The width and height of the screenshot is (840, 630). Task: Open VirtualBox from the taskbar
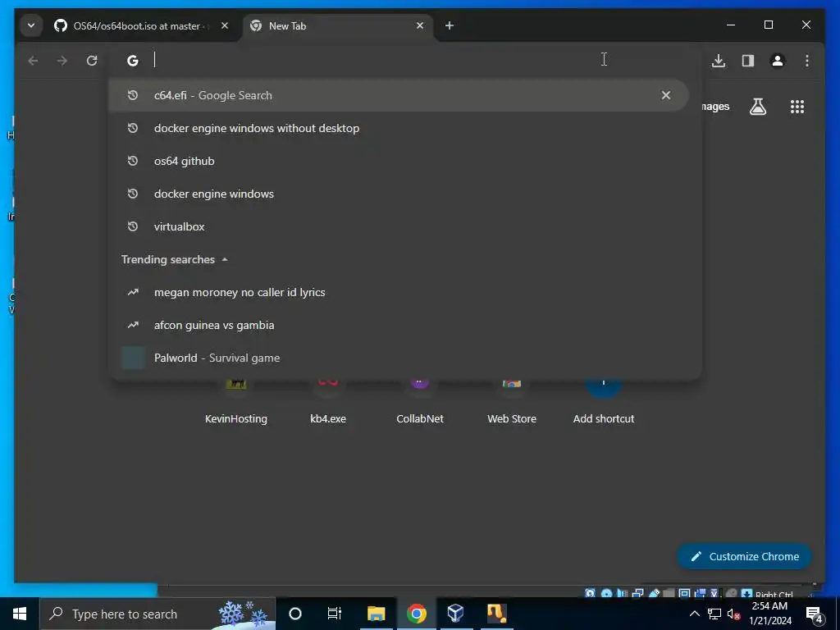pyautogui.click(x=456, y=614)
